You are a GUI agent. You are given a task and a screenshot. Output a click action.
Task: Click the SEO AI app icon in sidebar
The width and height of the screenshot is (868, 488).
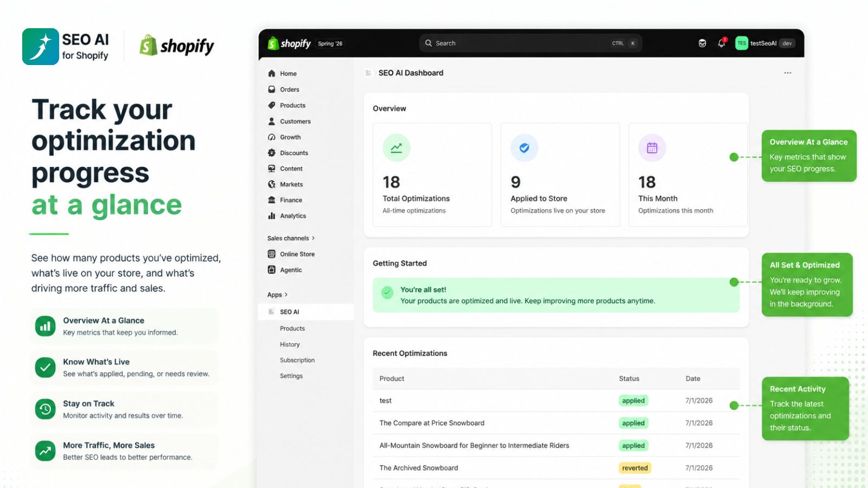[272, 312]
